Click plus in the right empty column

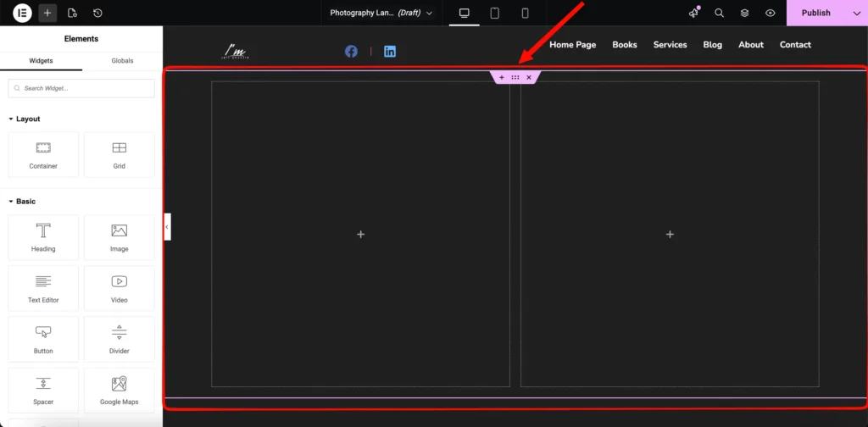click(670, 235)
